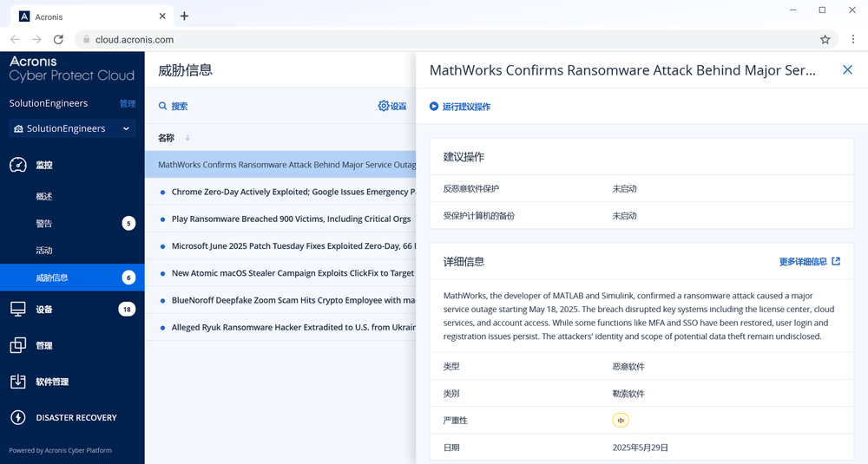The height and width of the screenshot is (464, 868).
Task: Click the 更多详细信息 link
Action: (809, 261)
